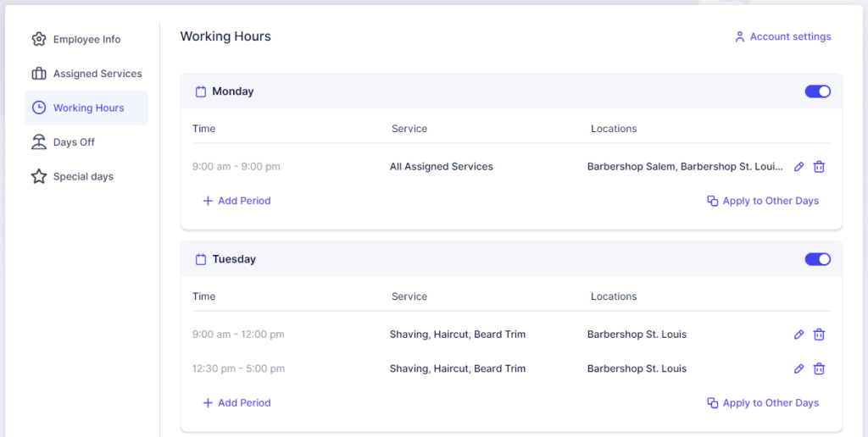Edit Tuesday's 9:00 am - 12:00 pm period

tap(798, 335)
